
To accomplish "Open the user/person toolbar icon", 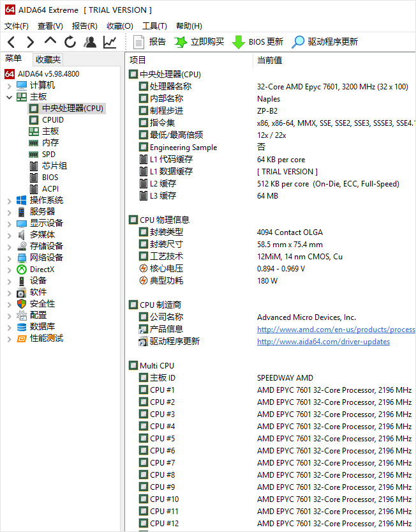I will pyautogui.click(x=90, y=42).
